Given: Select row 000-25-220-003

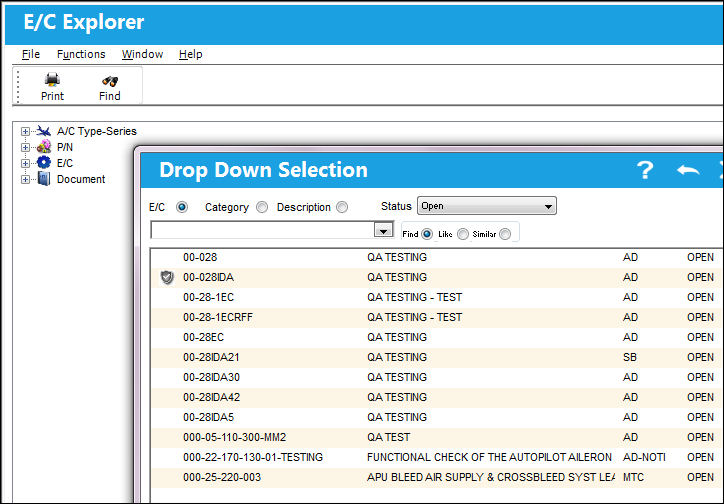Looking at the screenshot, I should tap(437, 477).
